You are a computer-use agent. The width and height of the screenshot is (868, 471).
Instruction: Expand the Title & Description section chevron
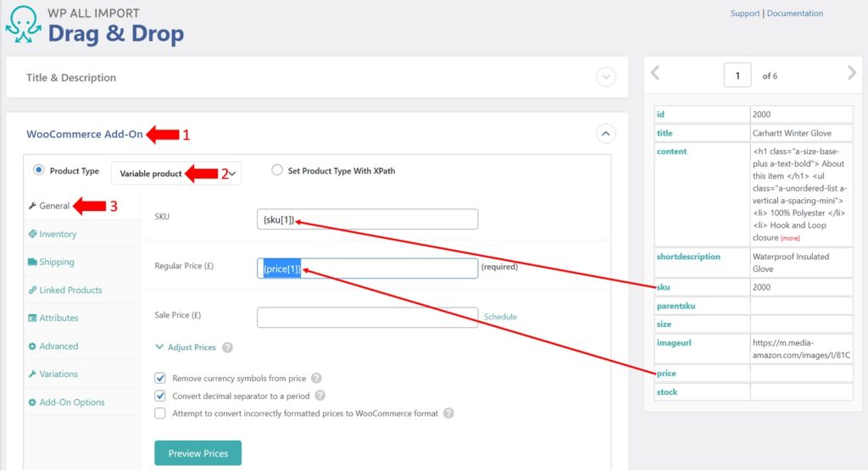[606, 77]
